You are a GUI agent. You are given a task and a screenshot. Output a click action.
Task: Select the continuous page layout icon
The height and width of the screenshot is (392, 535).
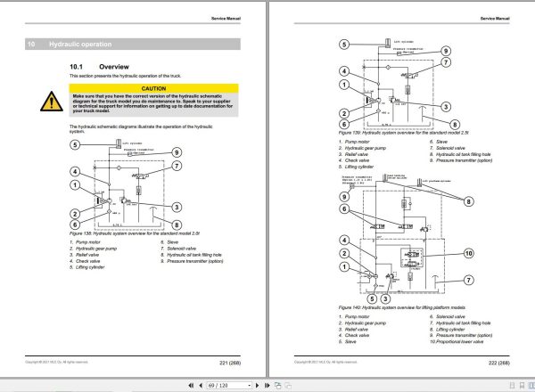coord(522,386)
